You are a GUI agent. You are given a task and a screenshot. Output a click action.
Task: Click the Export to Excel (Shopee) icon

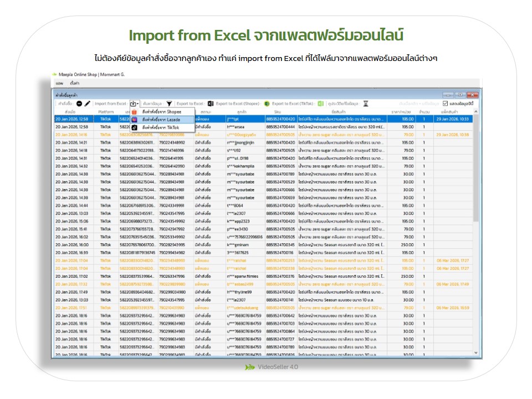point(267,104)
